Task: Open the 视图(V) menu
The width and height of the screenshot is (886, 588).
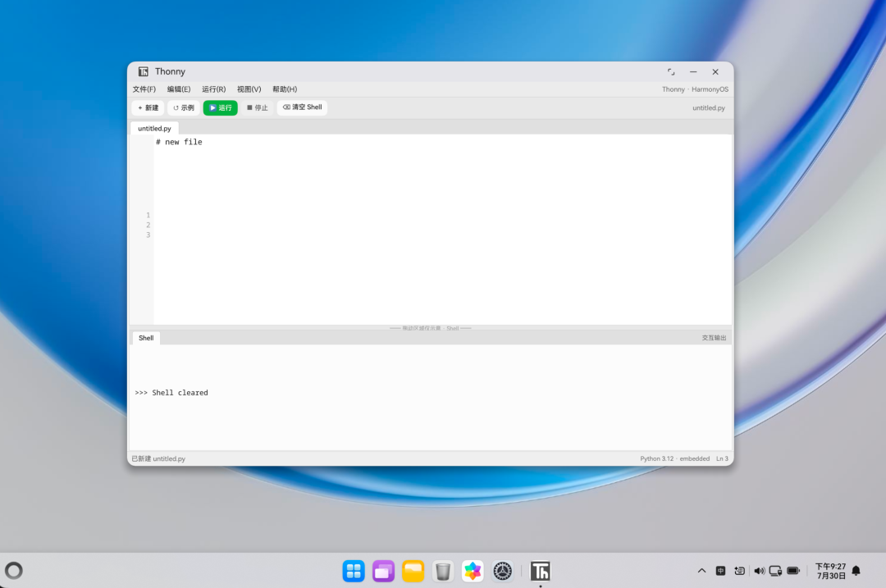Action: (249, 89)
